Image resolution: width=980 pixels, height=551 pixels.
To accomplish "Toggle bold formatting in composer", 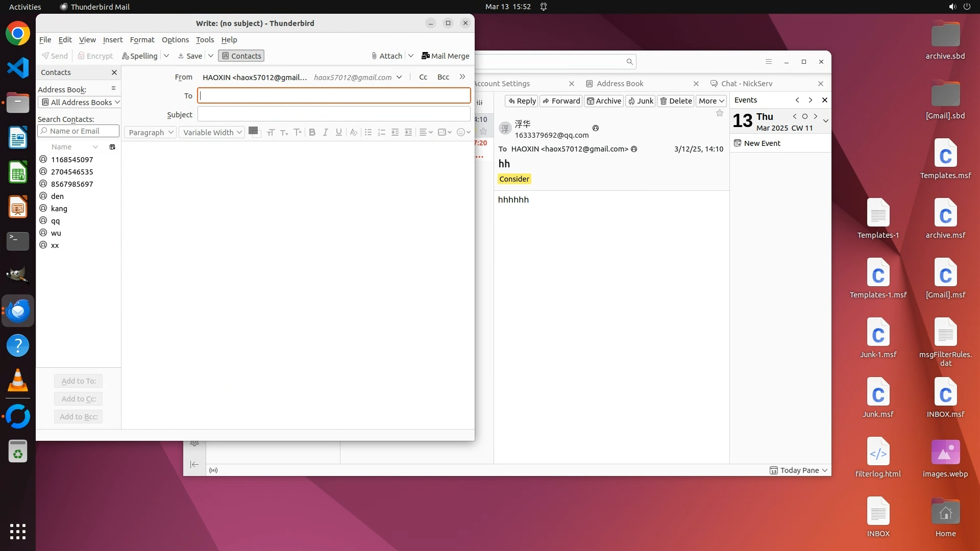I will pyautogui.click(x=312, y=132).
